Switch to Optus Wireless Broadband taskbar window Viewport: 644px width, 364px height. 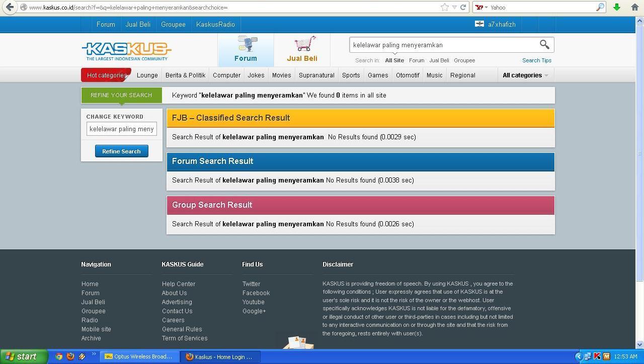139,356
